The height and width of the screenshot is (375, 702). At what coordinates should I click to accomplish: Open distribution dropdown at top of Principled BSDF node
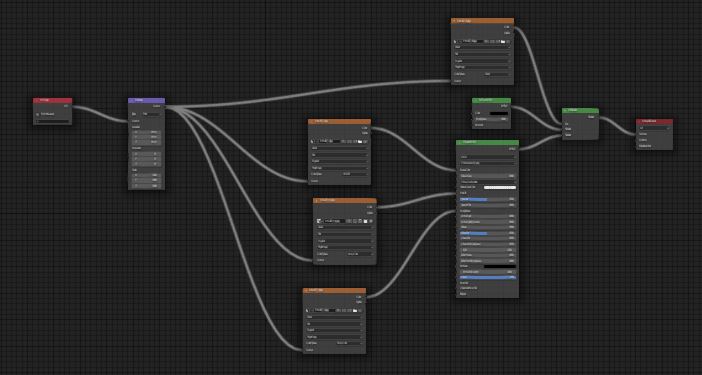(488, 157)
